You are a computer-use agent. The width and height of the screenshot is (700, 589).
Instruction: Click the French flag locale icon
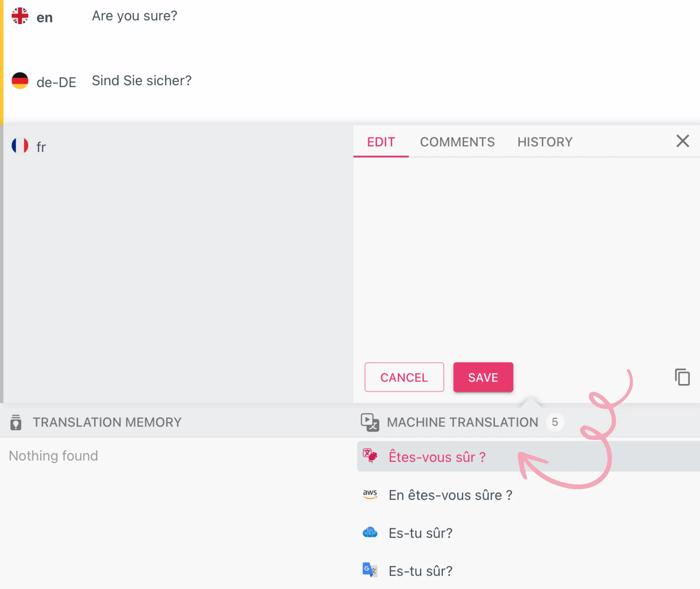20,146
